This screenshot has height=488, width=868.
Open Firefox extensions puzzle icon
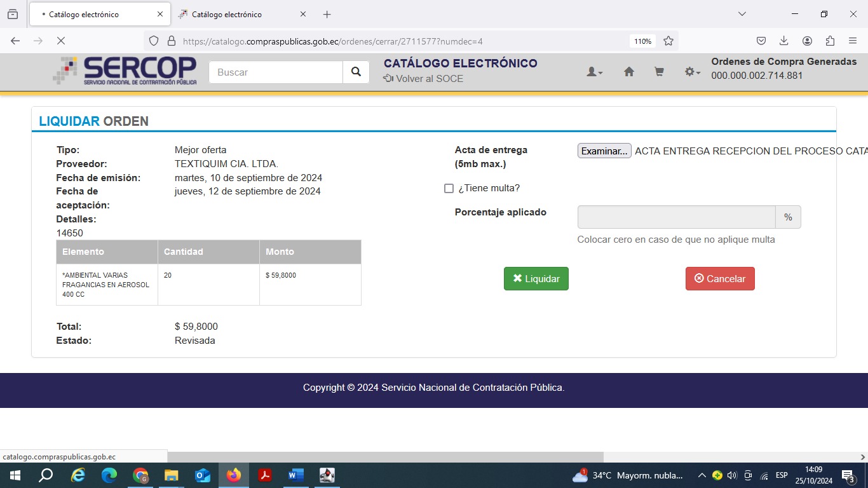(830, 41)
